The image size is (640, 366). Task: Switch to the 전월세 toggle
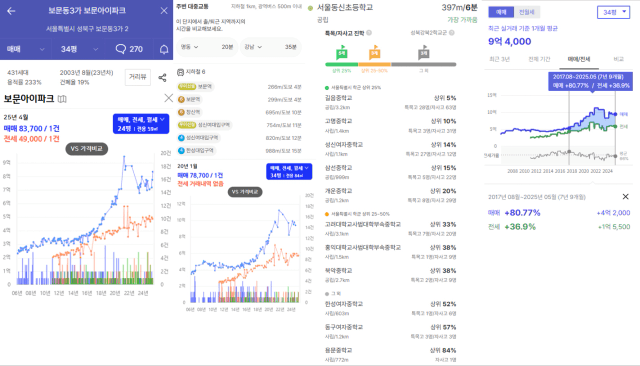tap(527, 12)
